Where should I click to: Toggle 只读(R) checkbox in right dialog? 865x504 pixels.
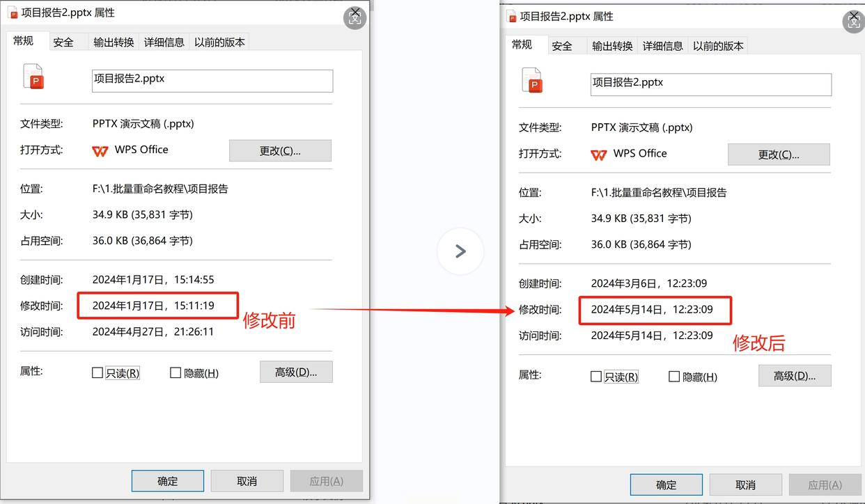(x=596, y=377)
